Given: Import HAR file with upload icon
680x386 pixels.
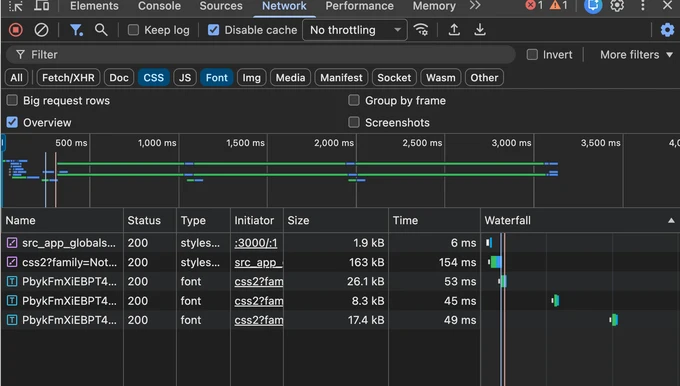Looking at the screenshot, I should pyautogui.click(x=454, y=30).
